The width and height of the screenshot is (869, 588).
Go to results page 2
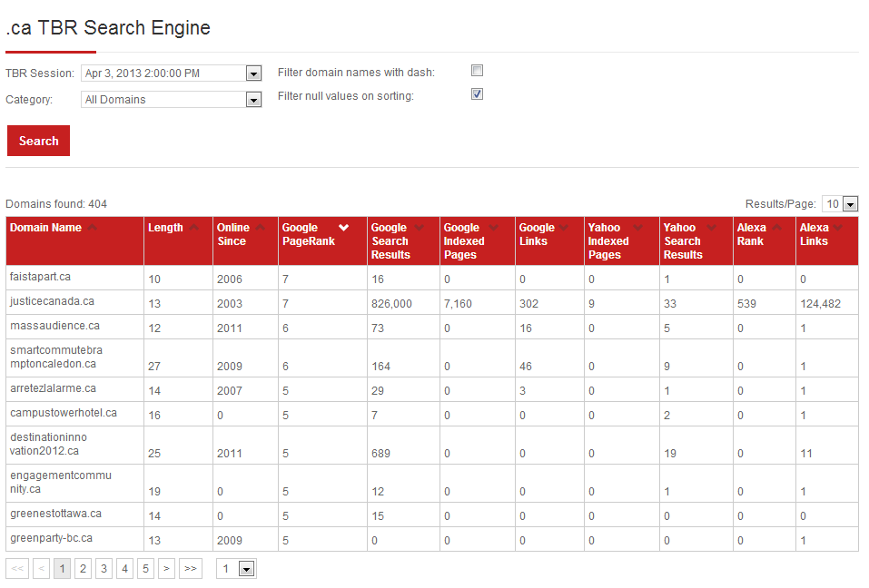[x=83, y=569]
